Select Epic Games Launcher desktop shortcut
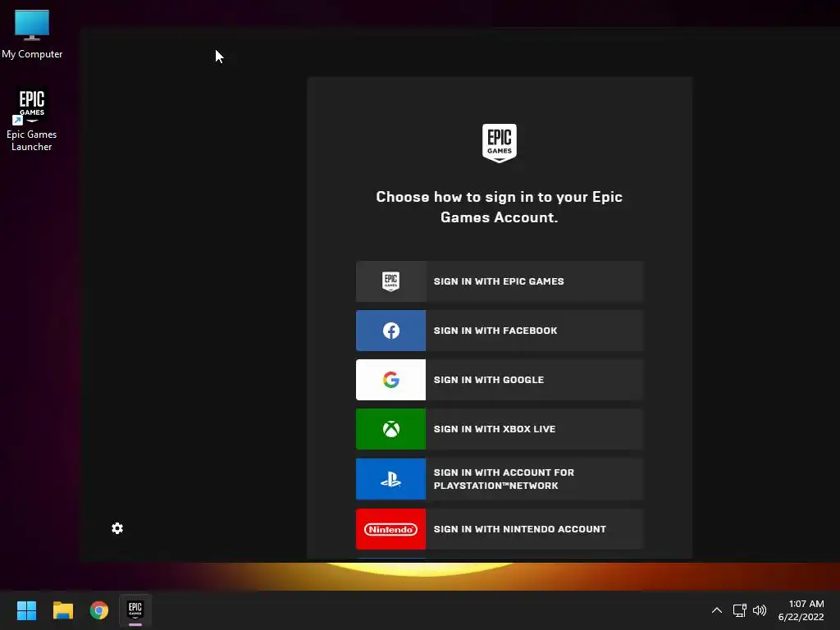 [32, 120]
